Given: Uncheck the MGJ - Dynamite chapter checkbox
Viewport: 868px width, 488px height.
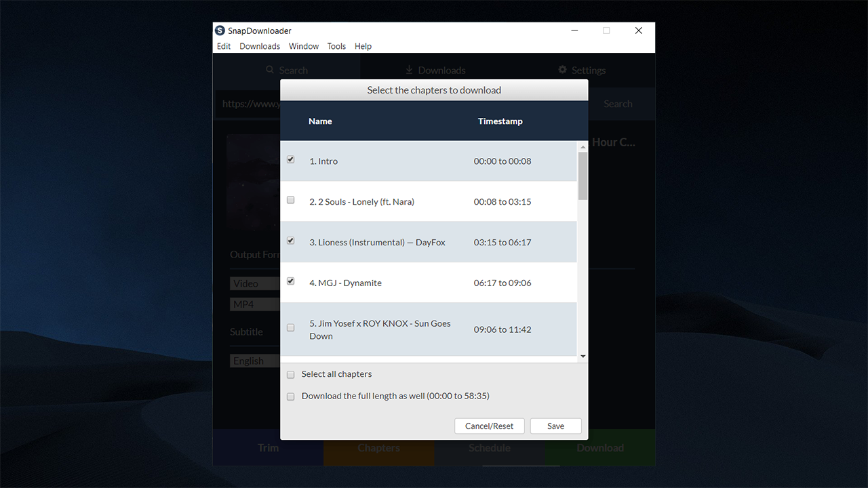Looking at the screenshot, I should pyautogui.click(x=291, y=281).
